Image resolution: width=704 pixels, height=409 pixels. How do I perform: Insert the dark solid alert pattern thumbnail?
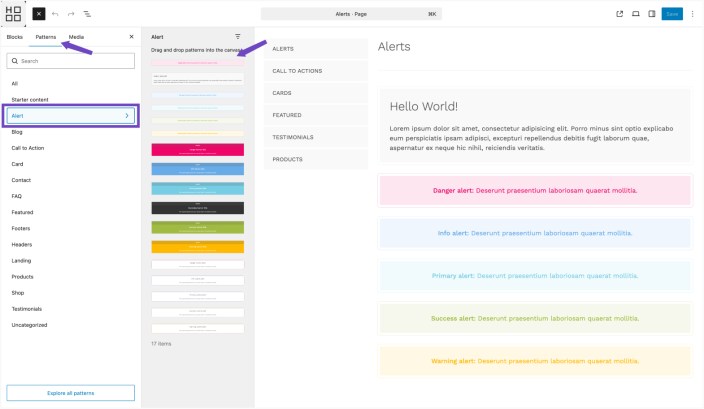click(198, 208)
